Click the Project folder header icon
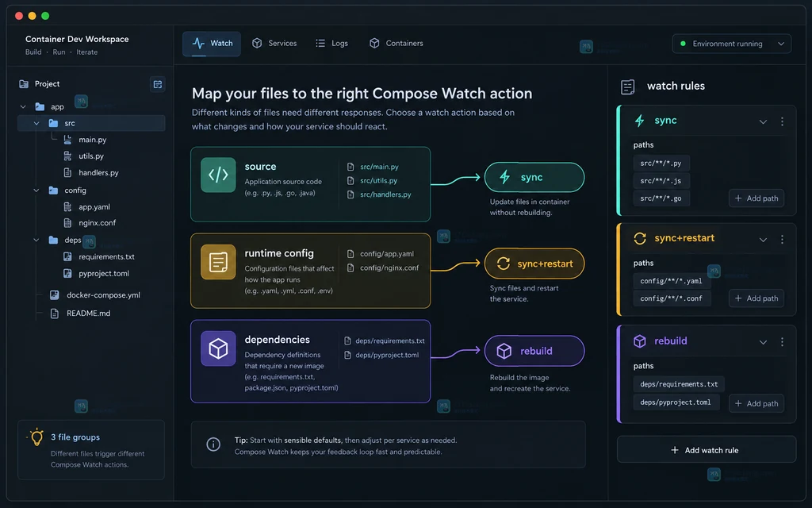The image size is (812, 508). pos(24,84)
